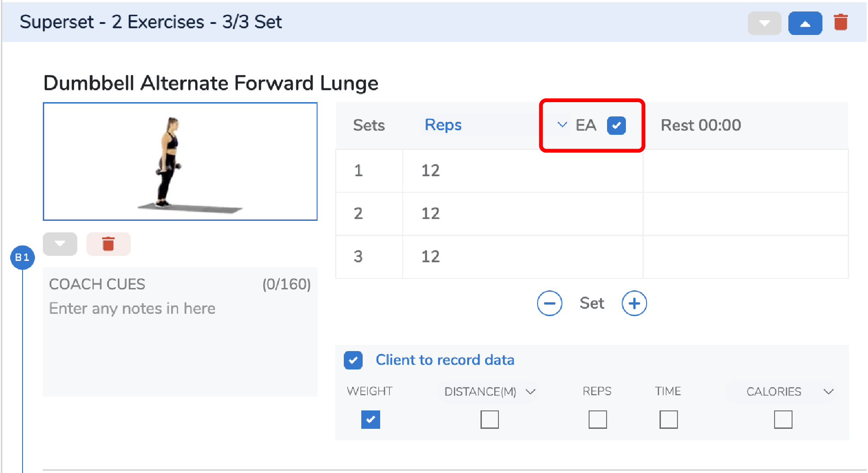This screenshot has width=868, height=473.
Task: Delete the superset with red trash icon
Action: [x=840, y=22]
